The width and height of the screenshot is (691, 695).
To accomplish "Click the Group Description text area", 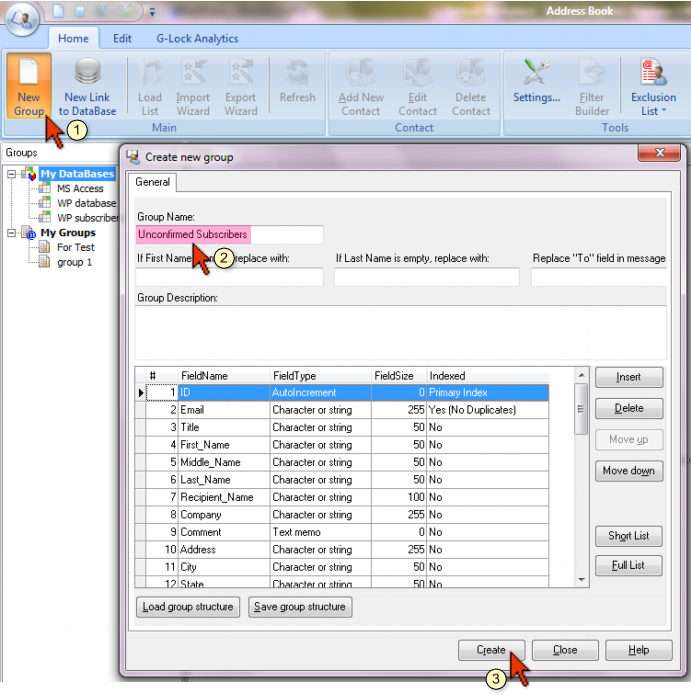I will click(401, 332).
